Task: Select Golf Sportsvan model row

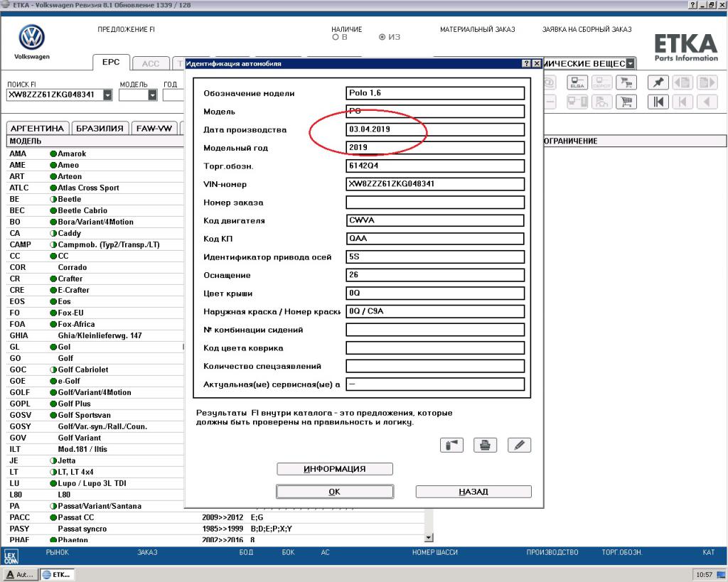Action: coord(95,415)
